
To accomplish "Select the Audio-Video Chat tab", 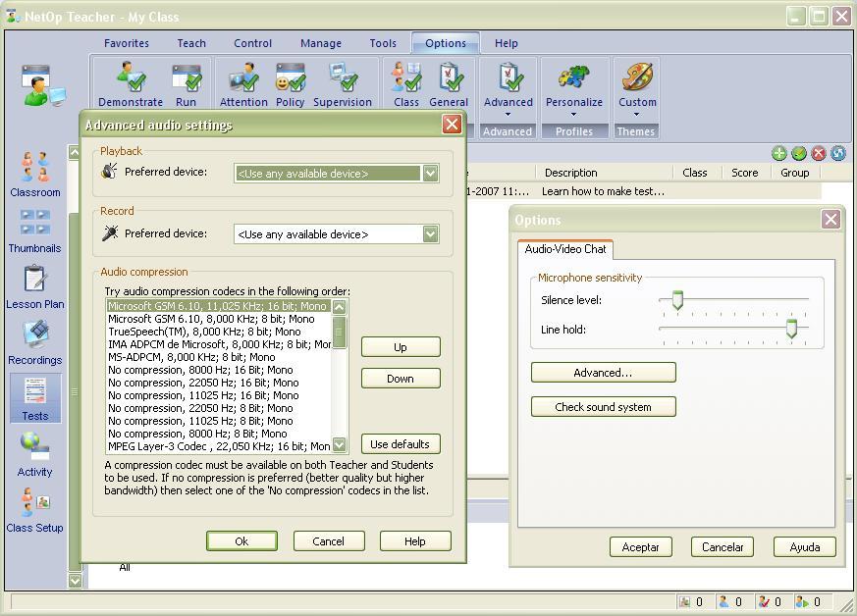I will tap(565, 249).
